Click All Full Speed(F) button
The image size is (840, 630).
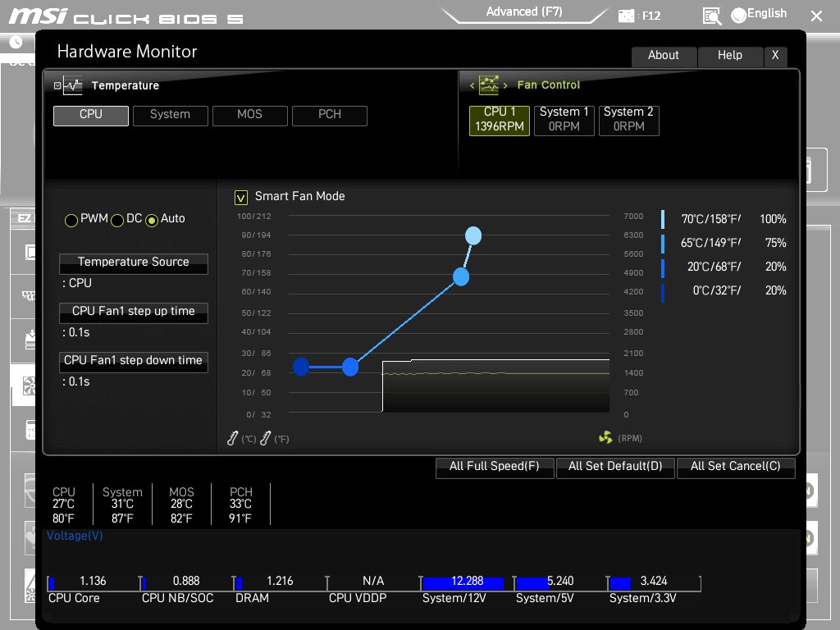pos(495,467)
